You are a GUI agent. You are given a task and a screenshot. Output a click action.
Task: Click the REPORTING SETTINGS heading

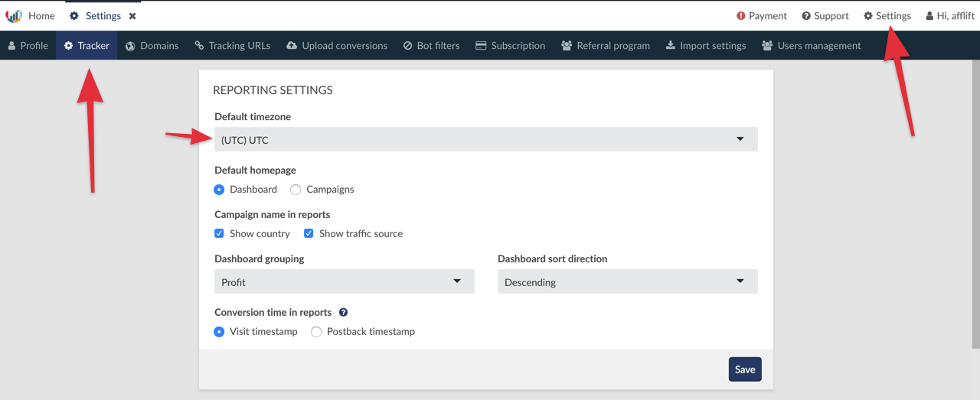[273, 90]
